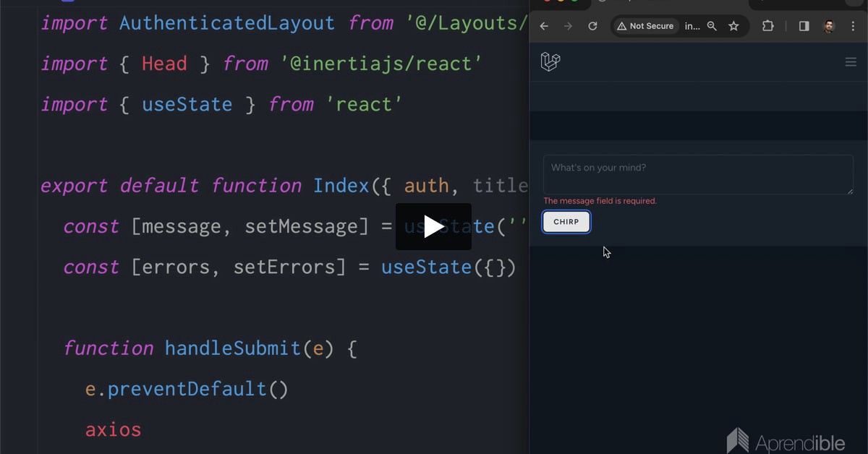Screen dimensions: 868x454
Task: Click 'setMessage' in the code editor
Action: point(301,226)
